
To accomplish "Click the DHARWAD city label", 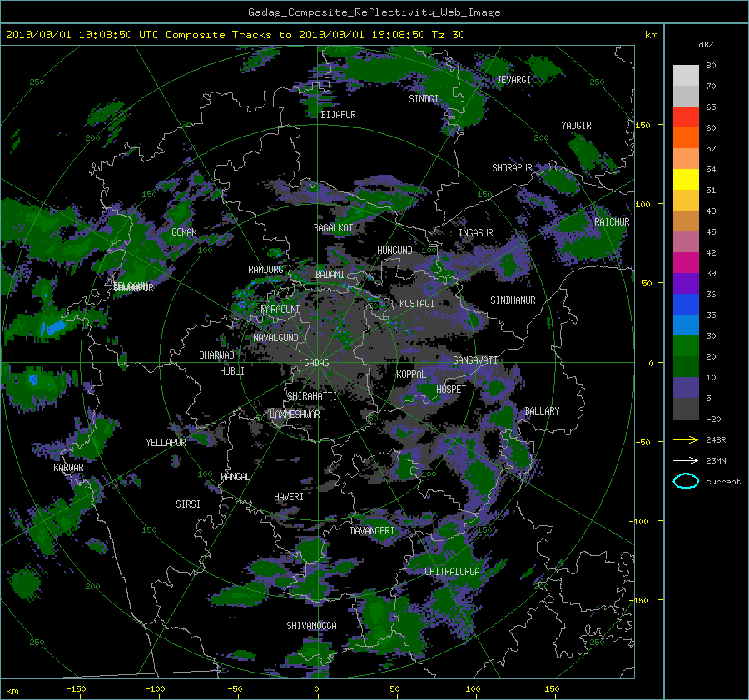I will (x=216, y=355).
